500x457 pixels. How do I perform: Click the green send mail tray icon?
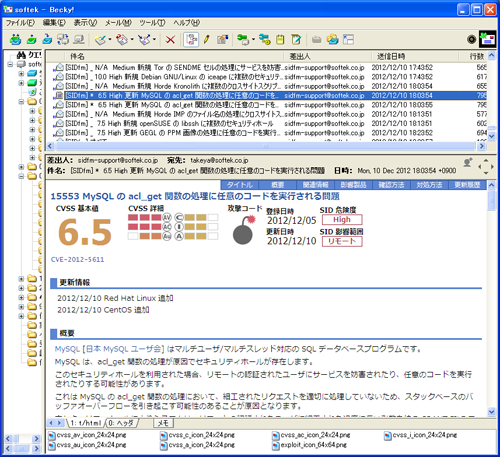click(x=31, y=39)
